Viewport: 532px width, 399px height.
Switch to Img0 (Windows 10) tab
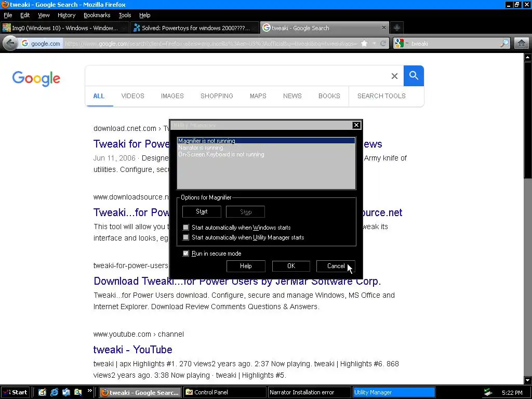coord(65,28)
